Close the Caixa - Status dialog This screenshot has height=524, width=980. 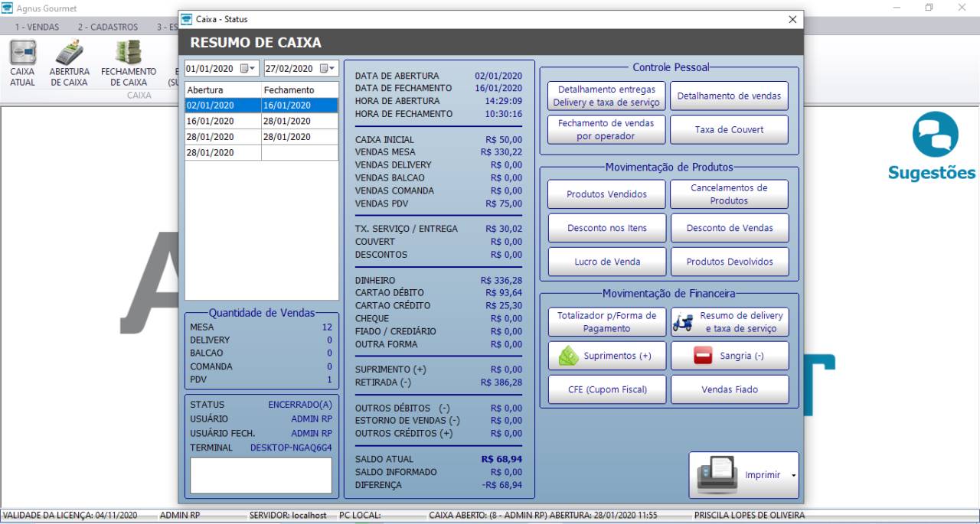tap(792, 19)
